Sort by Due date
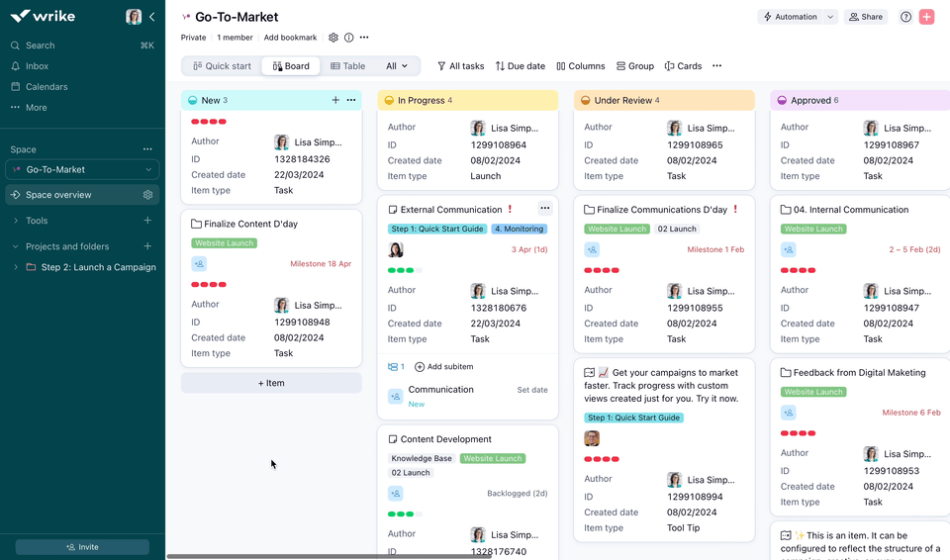 (520, 66)
